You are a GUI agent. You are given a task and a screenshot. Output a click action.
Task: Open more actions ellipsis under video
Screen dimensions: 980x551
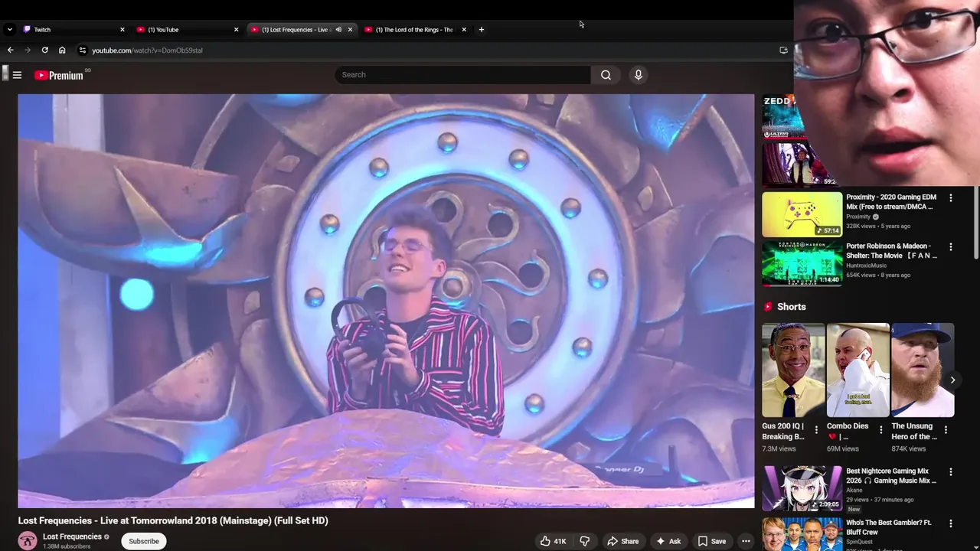[746, 541]
